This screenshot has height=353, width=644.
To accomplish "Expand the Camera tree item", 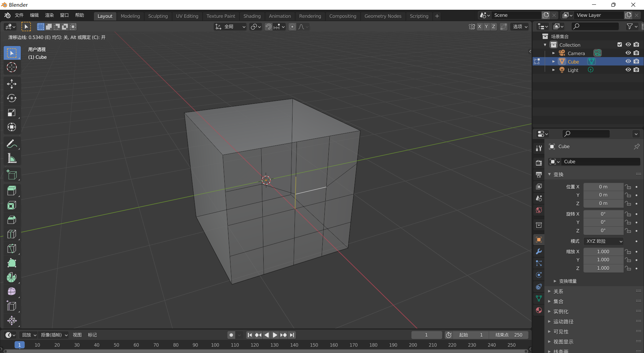I will point(553,53).
